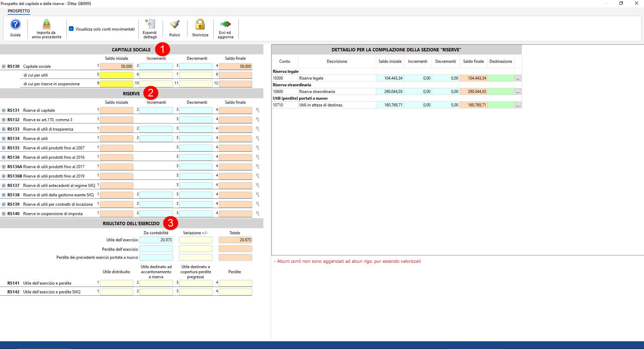Screen dimensions: 644x349
Task: Open the Guida help icon
Action: coord(15,25)
